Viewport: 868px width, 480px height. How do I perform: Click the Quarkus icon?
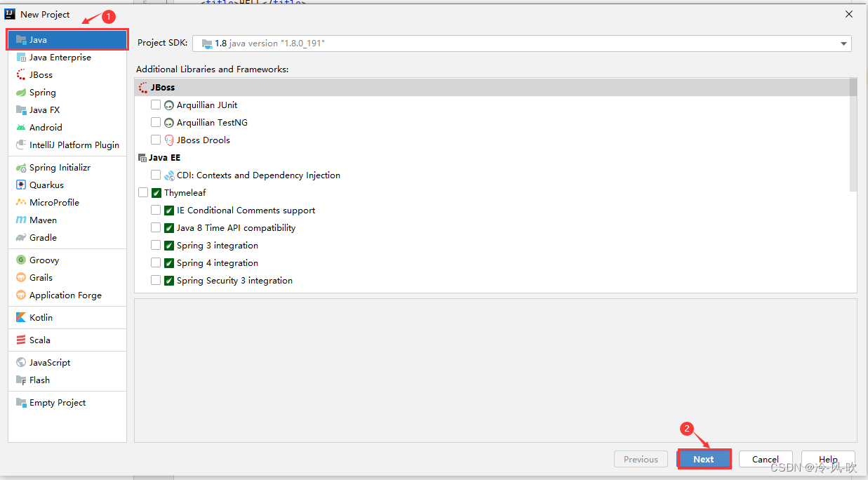click(21, 185)
